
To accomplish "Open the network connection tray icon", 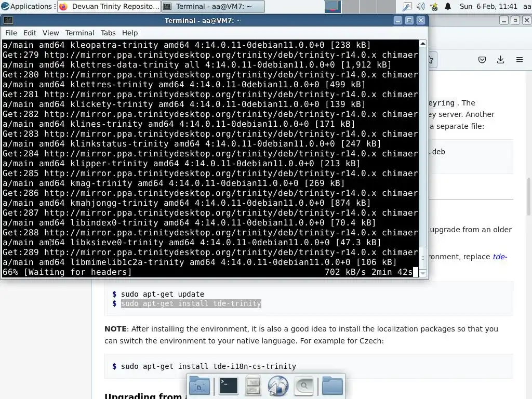I will [407, 6].
